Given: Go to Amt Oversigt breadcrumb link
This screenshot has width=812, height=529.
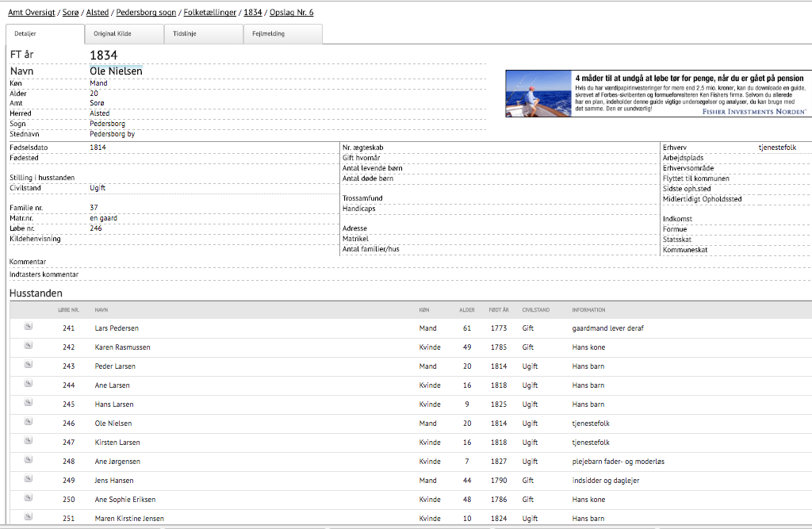Looking at the screenshot, I should click(x=32, y=13).
